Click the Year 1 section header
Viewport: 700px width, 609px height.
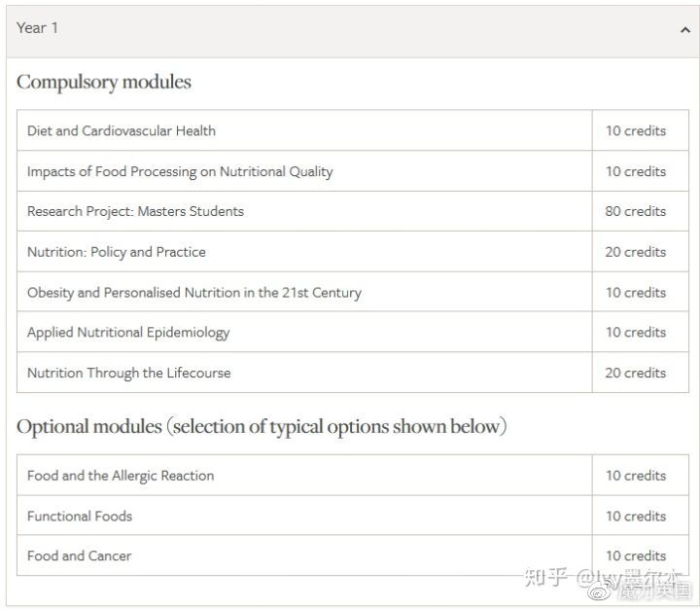38,28
